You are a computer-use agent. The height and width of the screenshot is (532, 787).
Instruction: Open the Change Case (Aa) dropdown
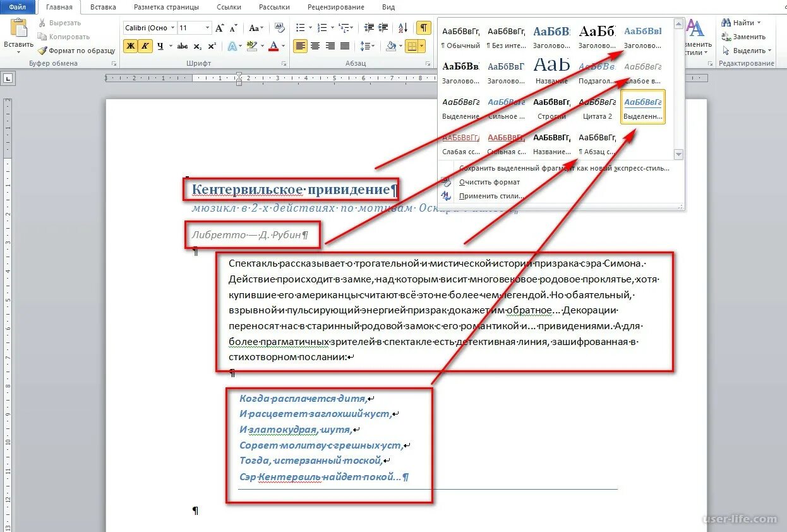click(256, 28)
